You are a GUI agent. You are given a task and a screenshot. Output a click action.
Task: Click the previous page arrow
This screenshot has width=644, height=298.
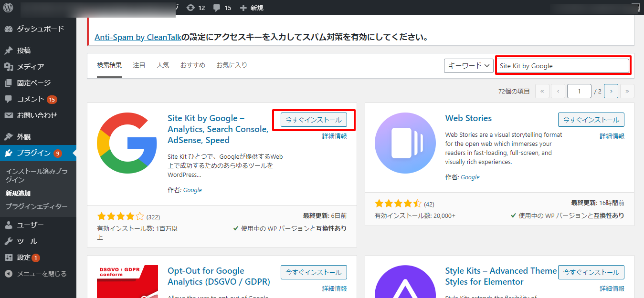coord(558,91)
